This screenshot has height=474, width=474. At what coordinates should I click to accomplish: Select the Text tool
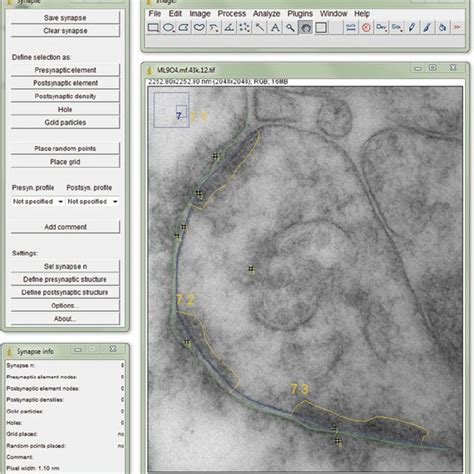coord(275,28)
